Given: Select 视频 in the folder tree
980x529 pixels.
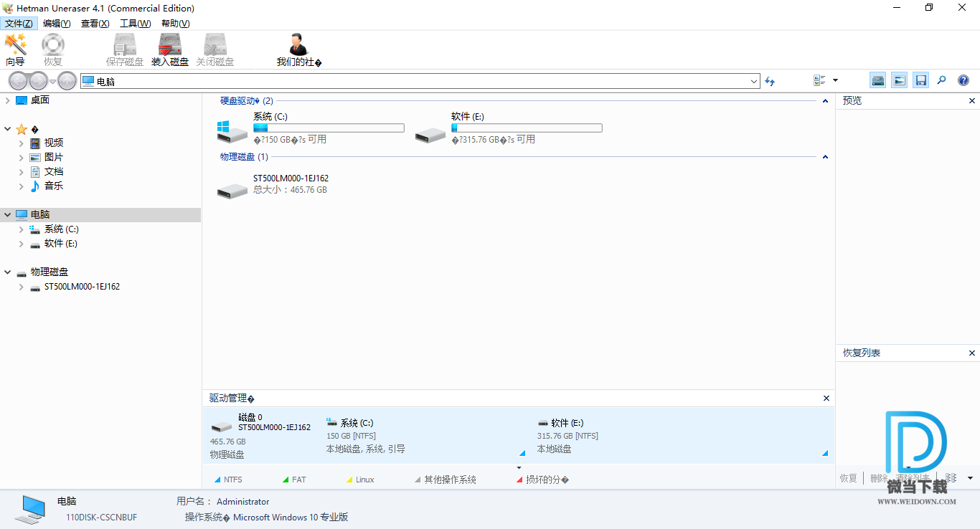Looking at the screenshot, I should (54, 143).
